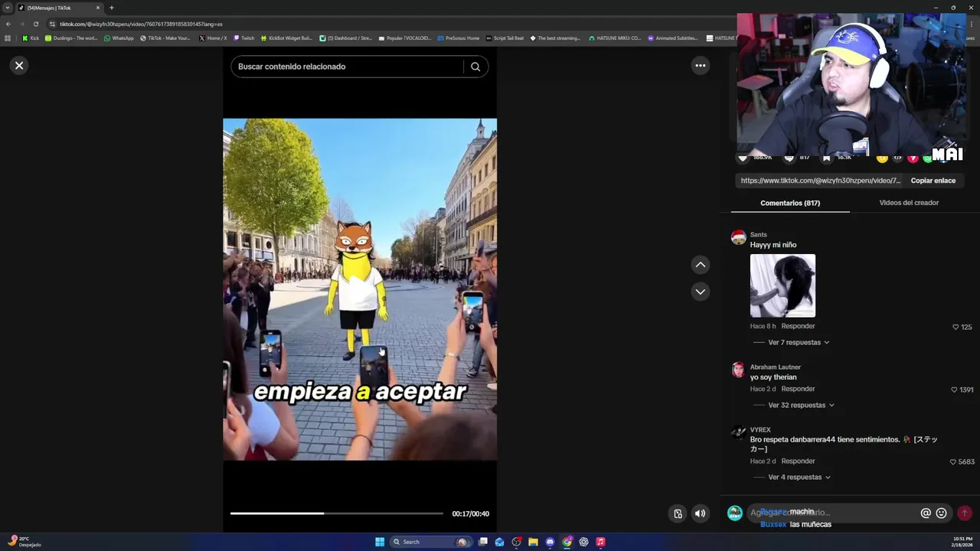This screenshot has width=980, height=551.
Task: Click the embed code share icon
Action: point(897,158)
